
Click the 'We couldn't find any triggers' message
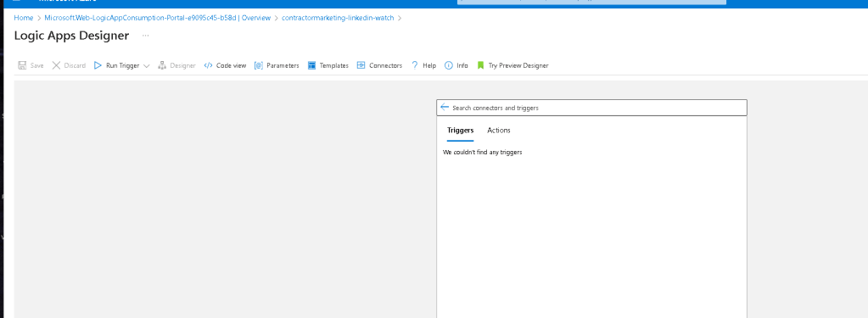(482, 152)
